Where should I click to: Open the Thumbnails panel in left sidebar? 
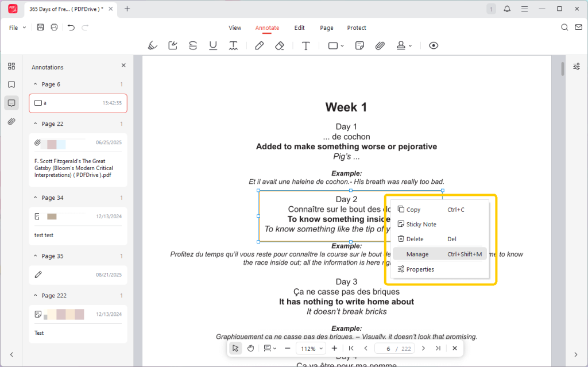pos(11,66)
